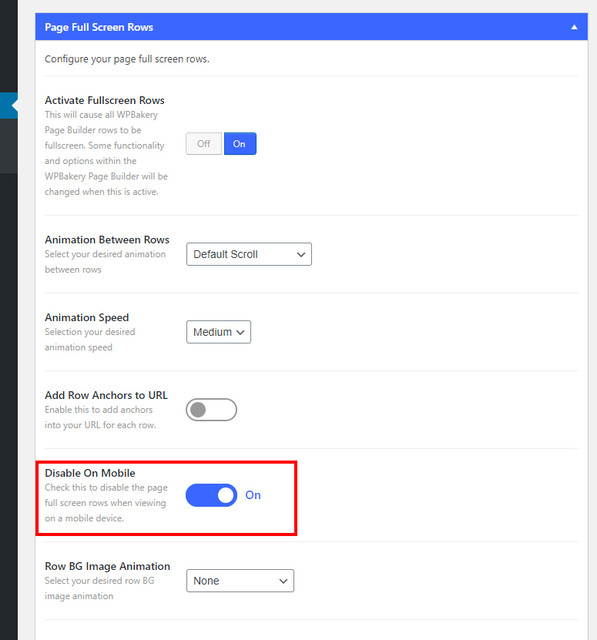597x640 pixels.
Task: Click the chevron in Medium speed select
Action: pos(241,332)
